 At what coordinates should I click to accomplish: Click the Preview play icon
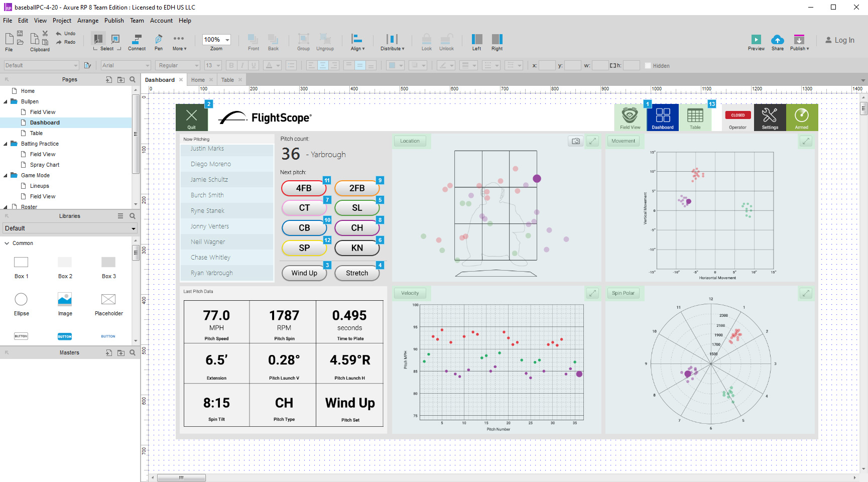pyautogui.click(x=756, y=40)
